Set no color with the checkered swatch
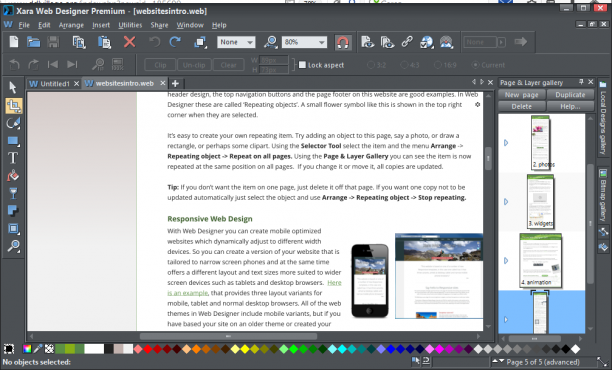612x370 pixels. coord(49,349)
